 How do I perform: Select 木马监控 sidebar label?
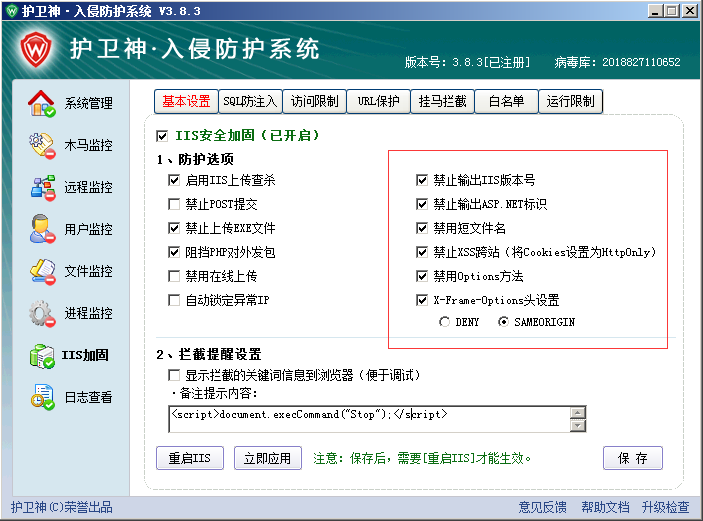(x=88, y=145)
